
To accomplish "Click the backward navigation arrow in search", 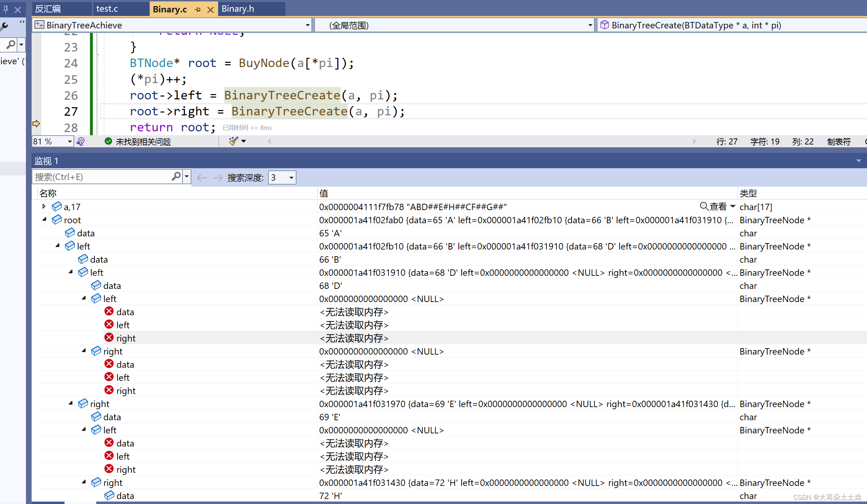I will (203, 177).
